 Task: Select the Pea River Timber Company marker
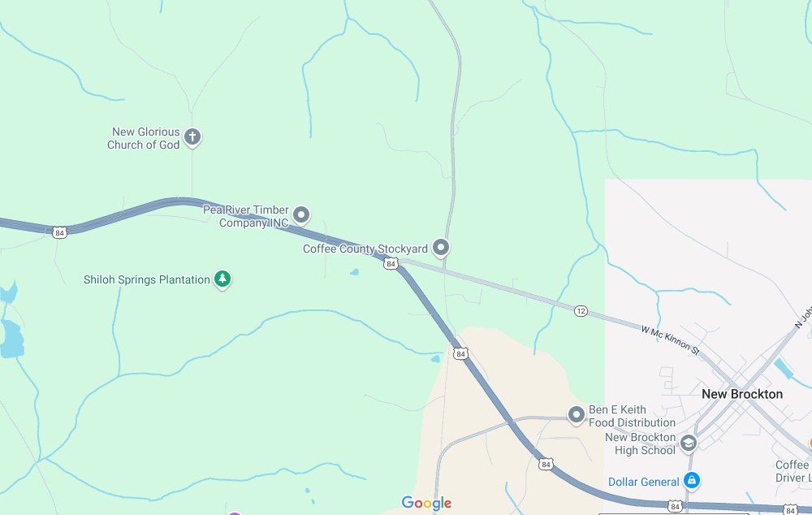[x=301, y=215]
